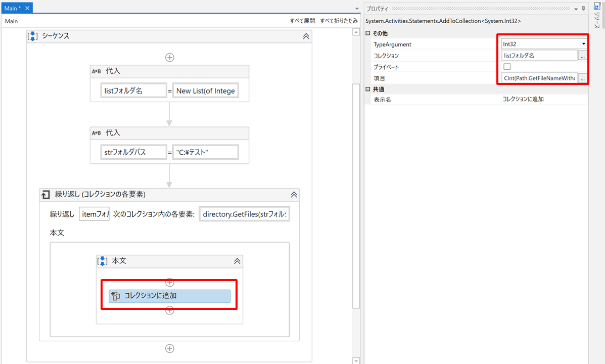The image size is (605, 364).
Task: Click the first 代入 activity icon
Action: [96, 71]
